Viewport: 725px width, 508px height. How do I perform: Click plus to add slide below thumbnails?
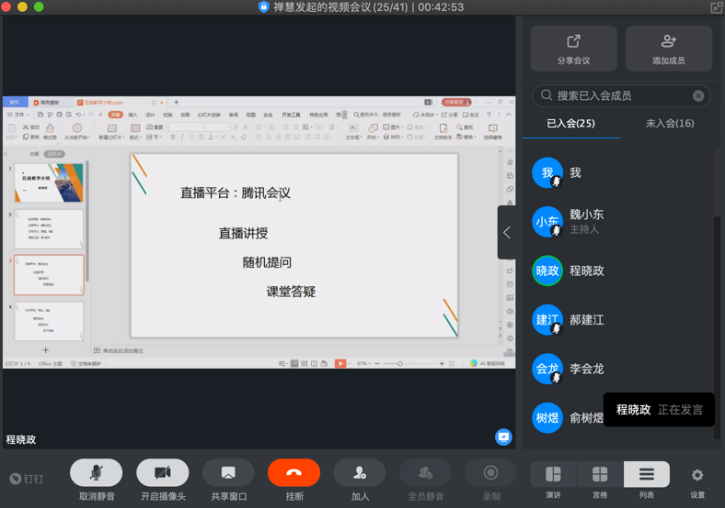46,350
